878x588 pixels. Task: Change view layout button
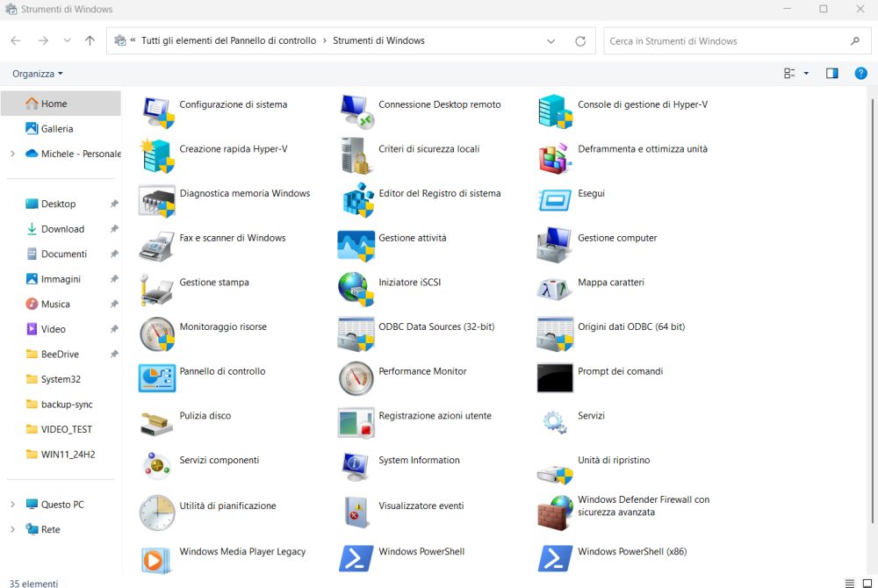pyautogui.click(x=789, y=74)
